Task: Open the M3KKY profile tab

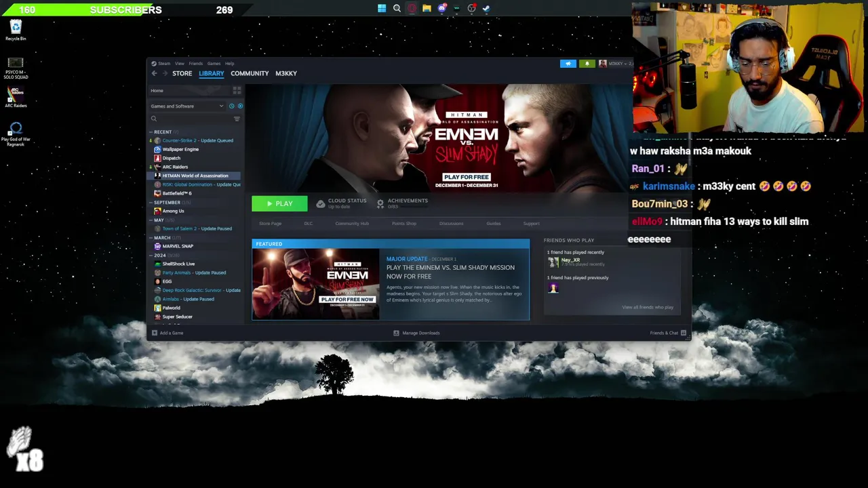Action: [x=286, y=73]
